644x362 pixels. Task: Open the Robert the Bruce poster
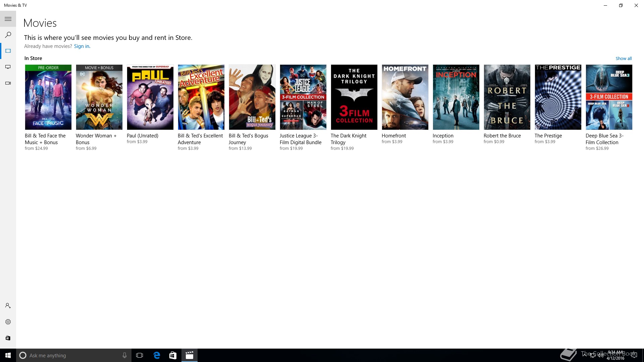507,97
